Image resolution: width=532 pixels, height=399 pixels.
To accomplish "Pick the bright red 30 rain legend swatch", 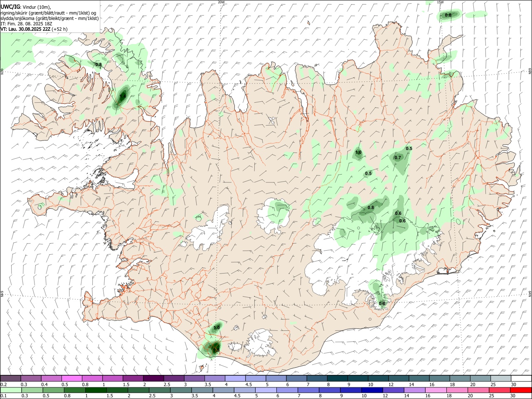I will pyautogui.click(x=521, y=390).
